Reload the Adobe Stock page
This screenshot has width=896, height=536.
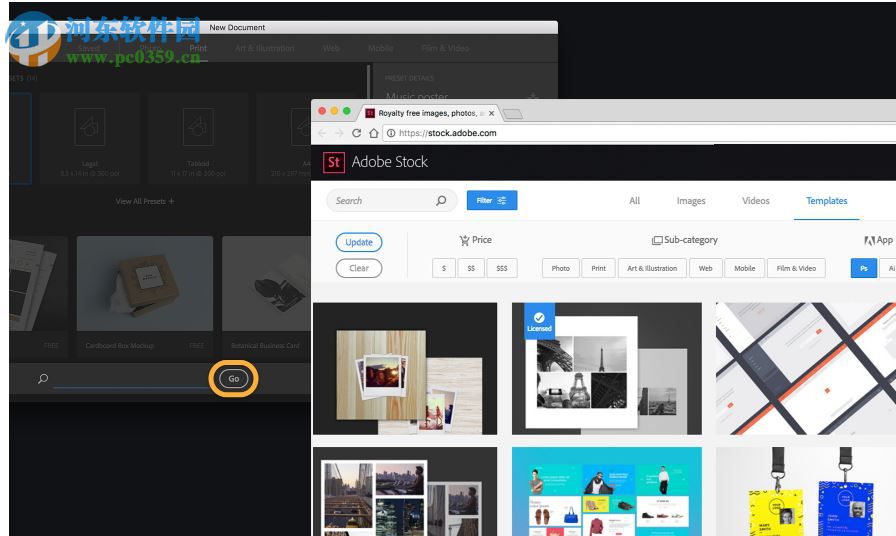pyautogui.click(x=357, y=133)
